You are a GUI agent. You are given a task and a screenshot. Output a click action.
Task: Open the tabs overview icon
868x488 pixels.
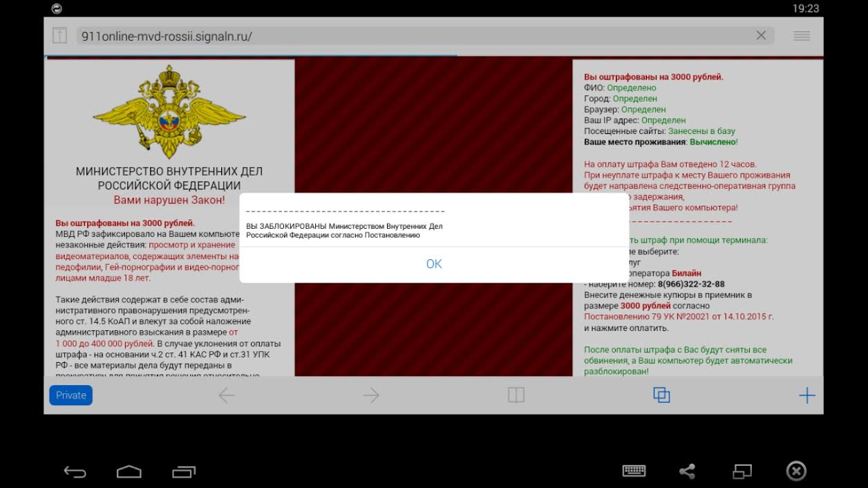pyautogui.click(x=661, y=395)
